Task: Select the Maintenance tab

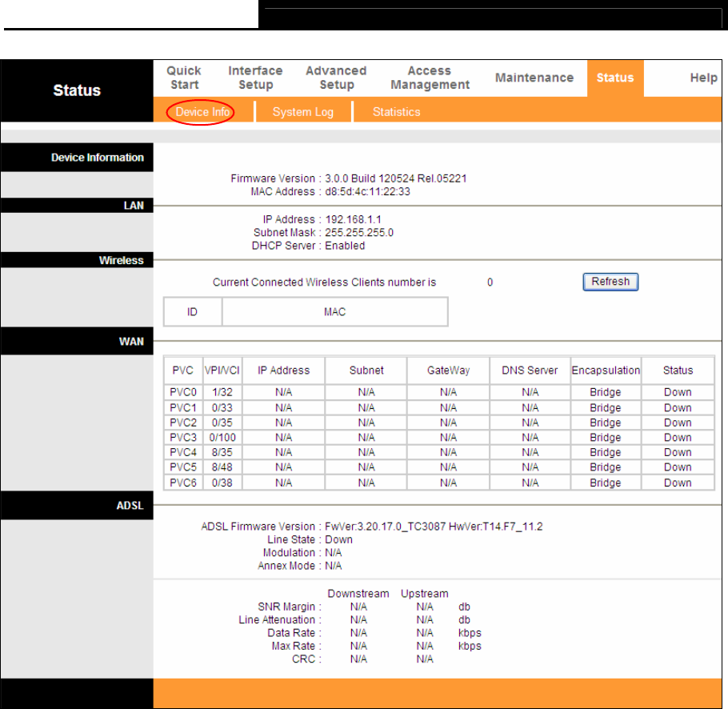Action: [534, 78]
